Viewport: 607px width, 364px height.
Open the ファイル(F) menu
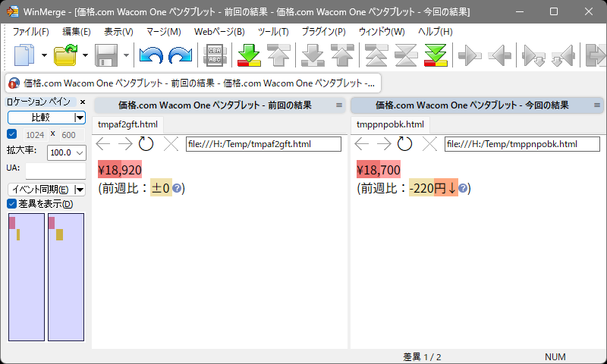[x=30, y=32]
